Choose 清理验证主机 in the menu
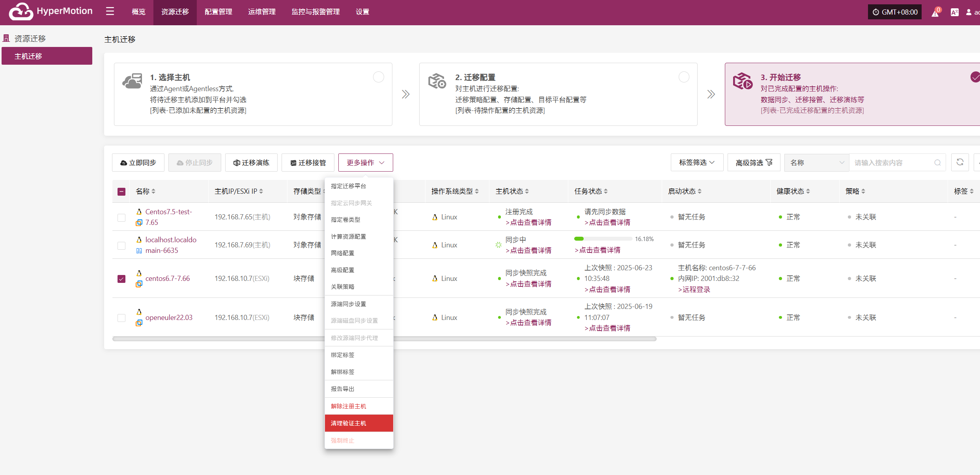This screenshot has height=475, width=980. (x=359, y=423)
